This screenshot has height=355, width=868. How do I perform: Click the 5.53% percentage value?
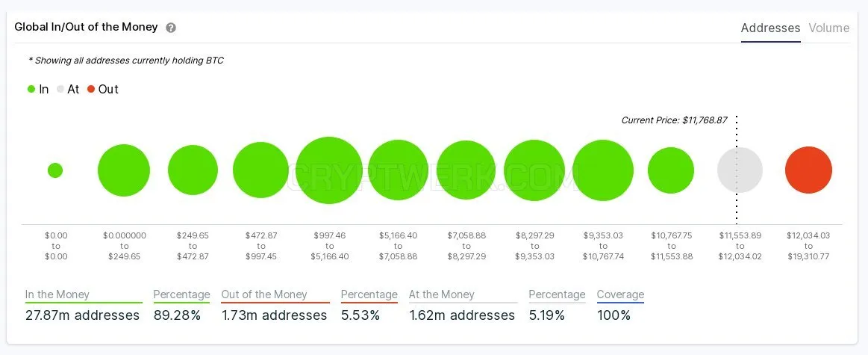(x=360, y=315)
